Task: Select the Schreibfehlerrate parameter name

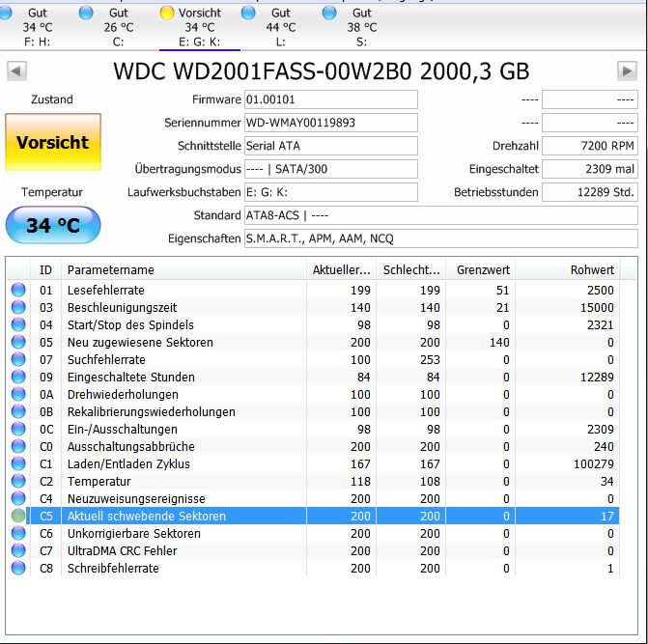Action: tap(113, 568)
